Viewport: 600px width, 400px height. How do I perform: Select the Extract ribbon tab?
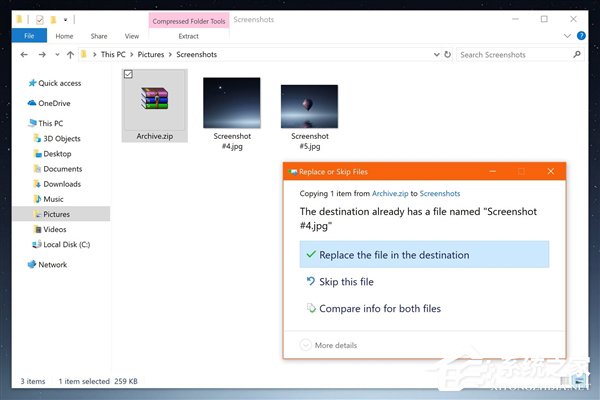click(188, 36)
